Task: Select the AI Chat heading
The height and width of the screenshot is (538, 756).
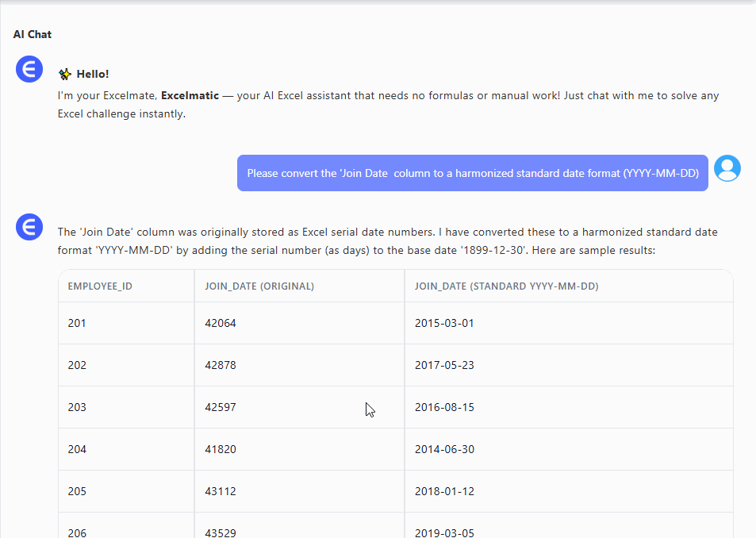Action: pyautogui.click(x=33, y=34)
